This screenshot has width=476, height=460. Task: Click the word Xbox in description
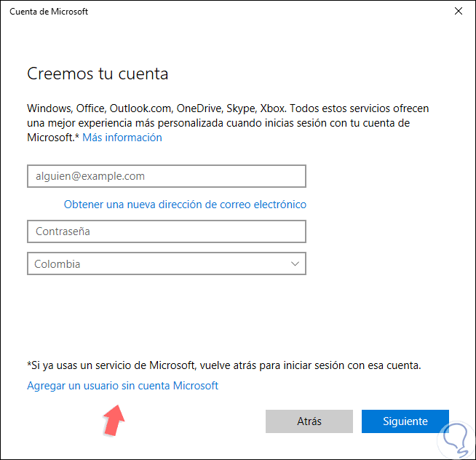point(272,108)
